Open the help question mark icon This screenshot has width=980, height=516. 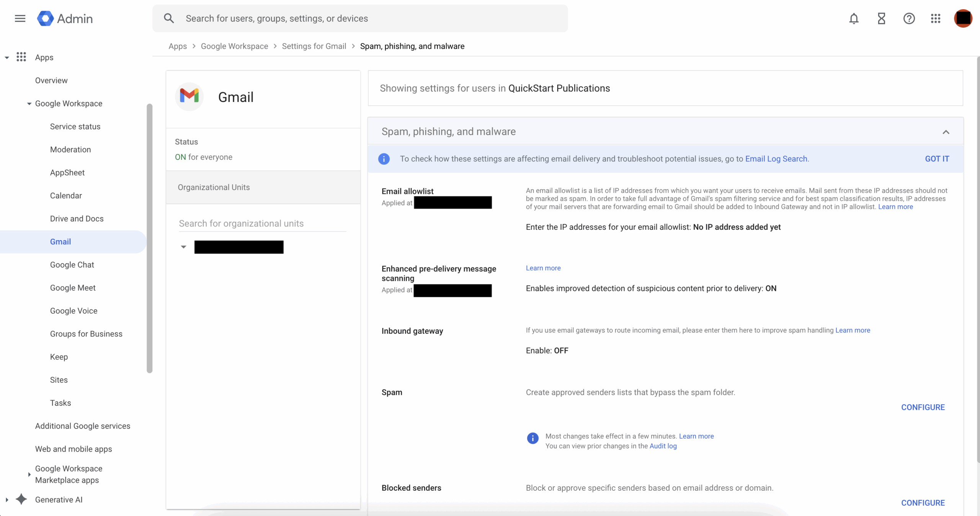pyautogui.click(x=909, y=18)
